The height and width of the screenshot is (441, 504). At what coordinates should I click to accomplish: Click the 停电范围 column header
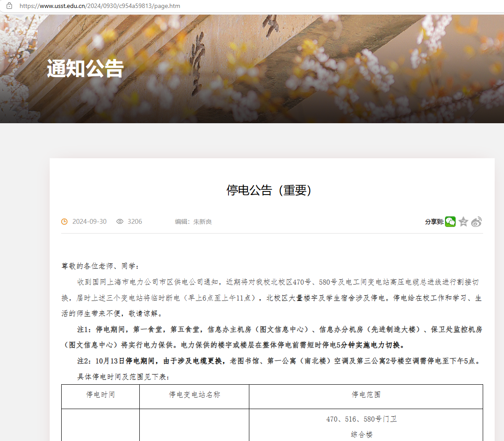tap(366, 394)
